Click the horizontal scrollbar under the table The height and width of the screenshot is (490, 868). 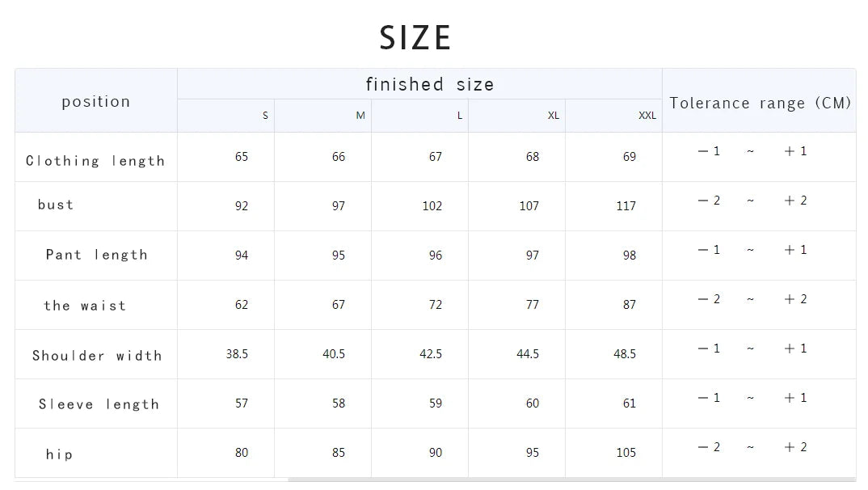click(566, 479)
